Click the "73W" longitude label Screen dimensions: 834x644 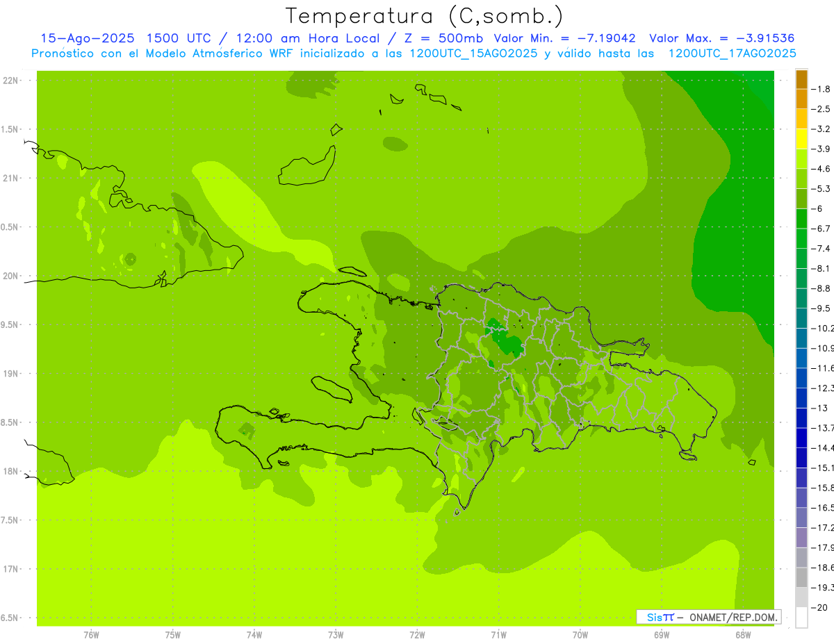(336, 636)
